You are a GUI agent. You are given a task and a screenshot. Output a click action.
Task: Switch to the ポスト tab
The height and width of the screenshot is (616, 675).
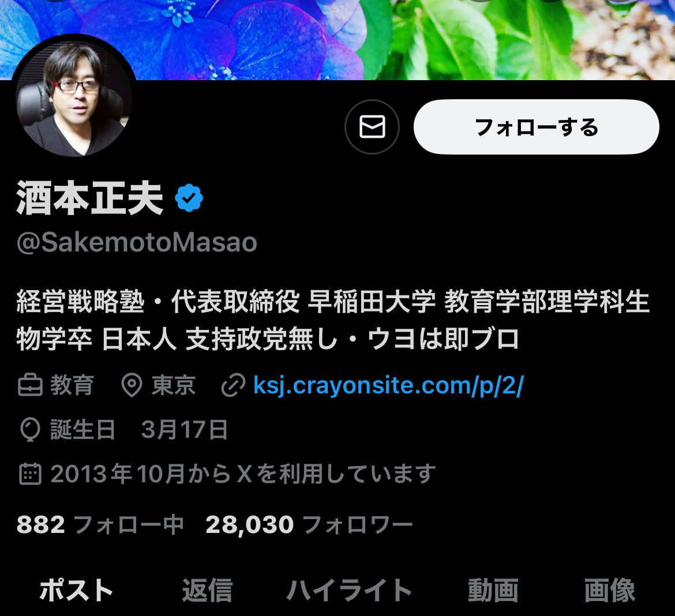76,590
